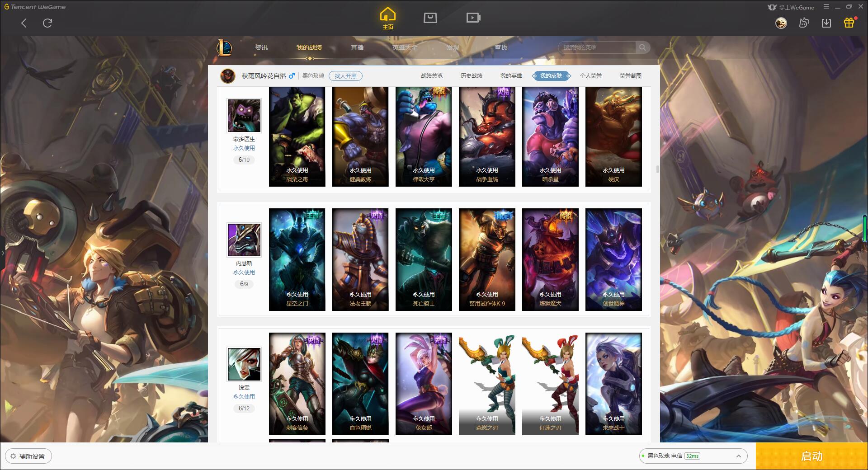868x470 pixels.
Task: Click the friends chat icon beside avatar
Action: click(804, 23)
